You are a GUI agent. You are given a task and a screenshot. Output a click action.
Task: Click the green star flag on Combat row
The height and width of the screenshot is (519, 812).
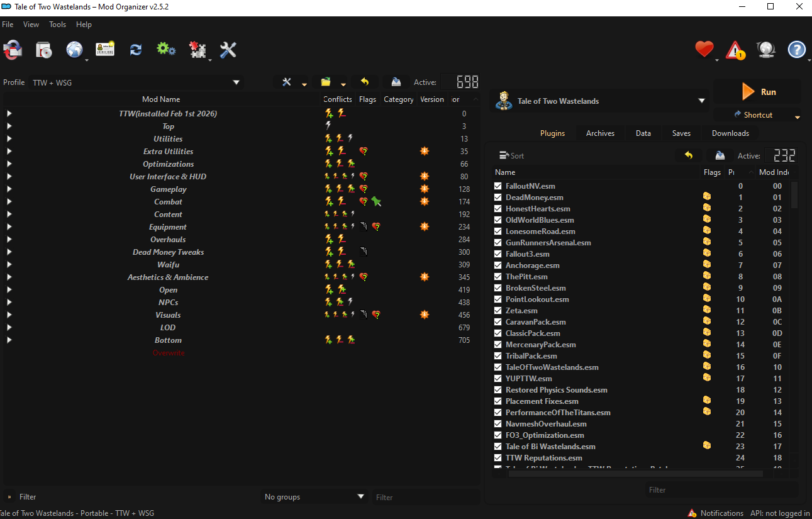pos(376,201)
